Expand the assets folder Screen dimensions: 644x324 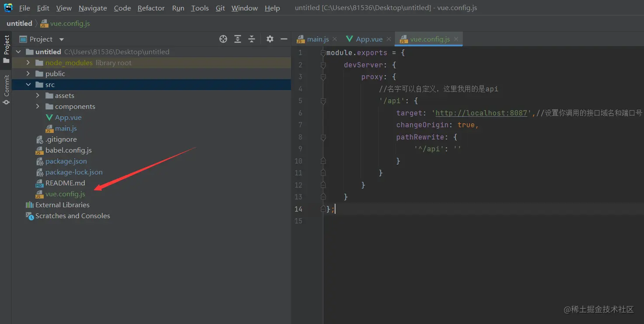[38, 95]
